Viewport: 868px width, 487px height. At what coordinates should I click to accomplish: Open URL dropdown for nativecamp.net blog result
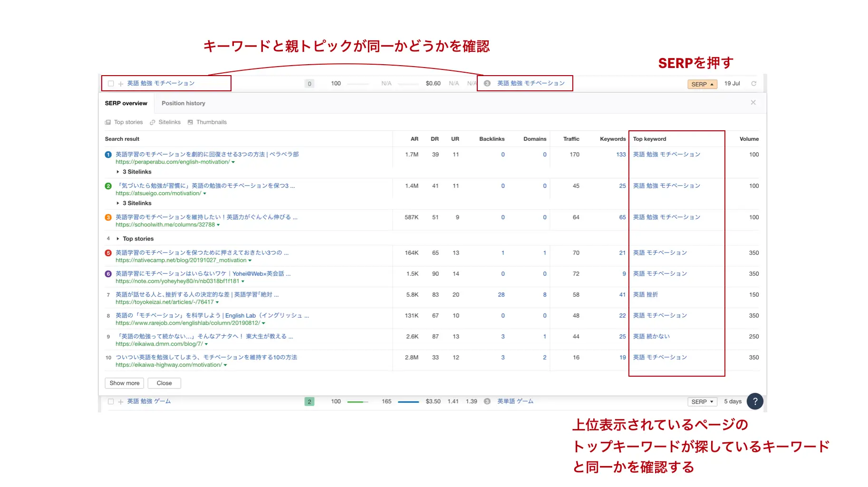[250, 261]
